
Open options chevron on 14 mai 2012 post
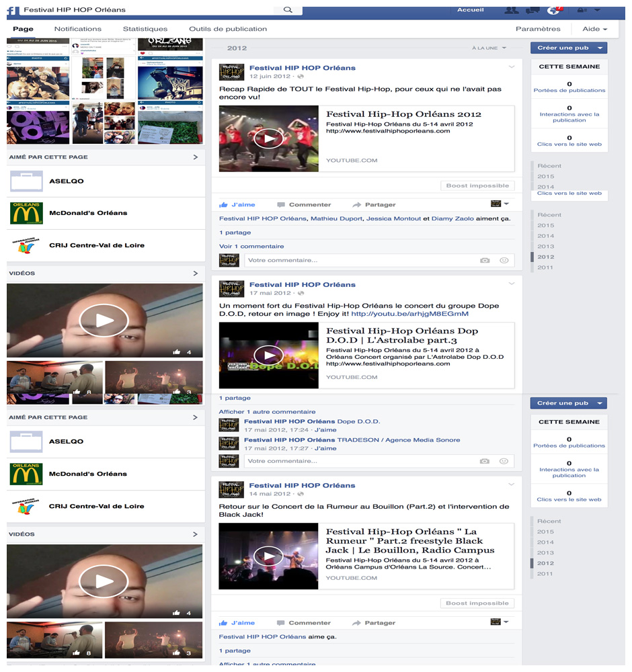[x=511, y=485]
